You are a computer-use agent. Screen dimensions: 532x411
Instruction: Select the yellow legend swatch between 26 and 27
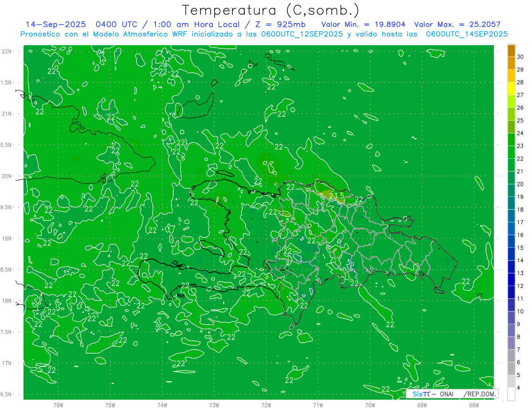pyautogui.click(x=511, y=102)
